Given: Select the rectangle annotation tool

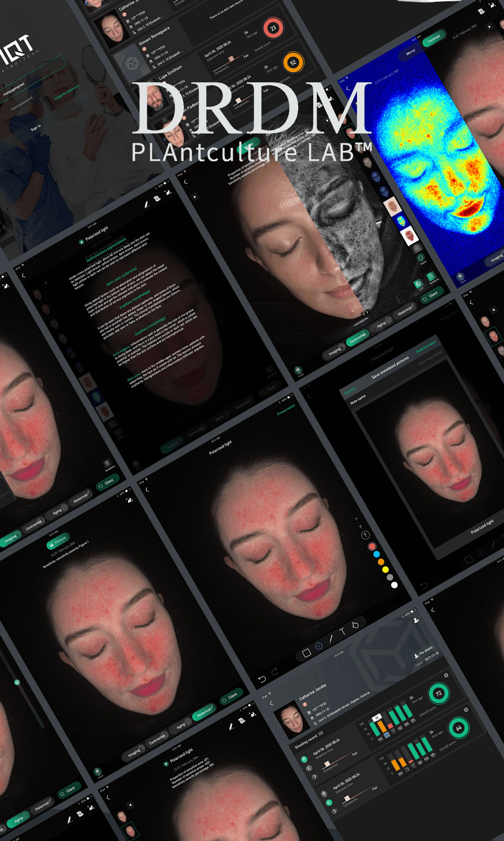Looking at the screenshot, I should [307, 653].
